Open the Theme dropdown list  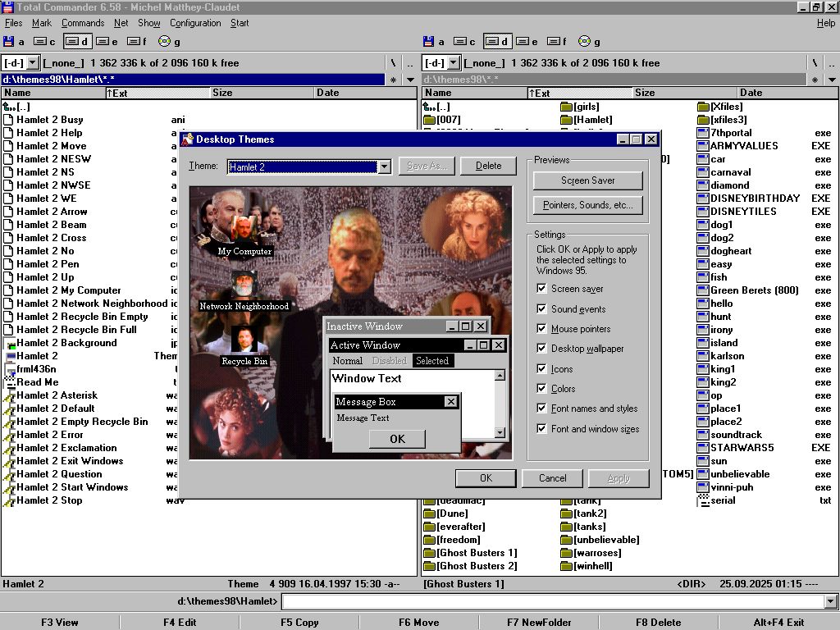point(384,167)
